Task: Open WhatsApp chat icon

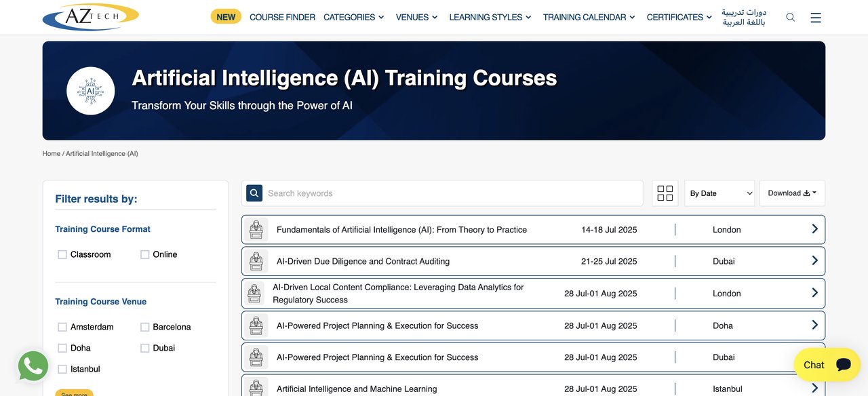Action: click(x=33, y=366)
